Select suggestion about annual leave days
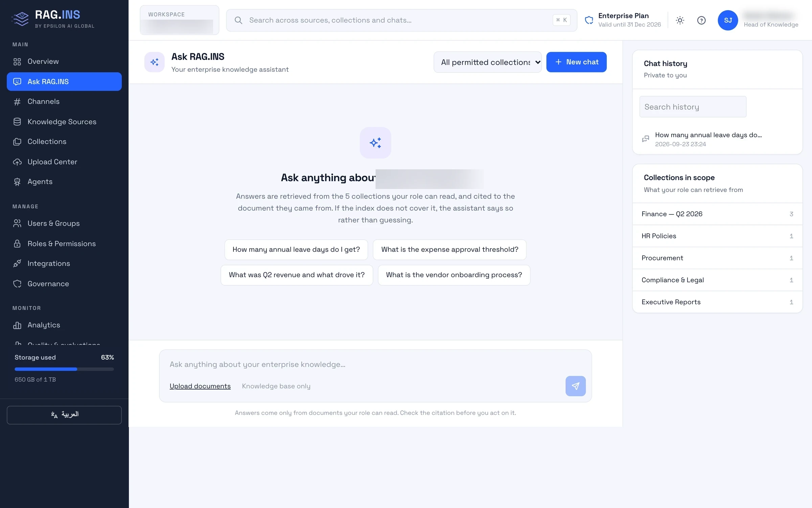Screen dimensions: 812x508 [x=296, y=250]
